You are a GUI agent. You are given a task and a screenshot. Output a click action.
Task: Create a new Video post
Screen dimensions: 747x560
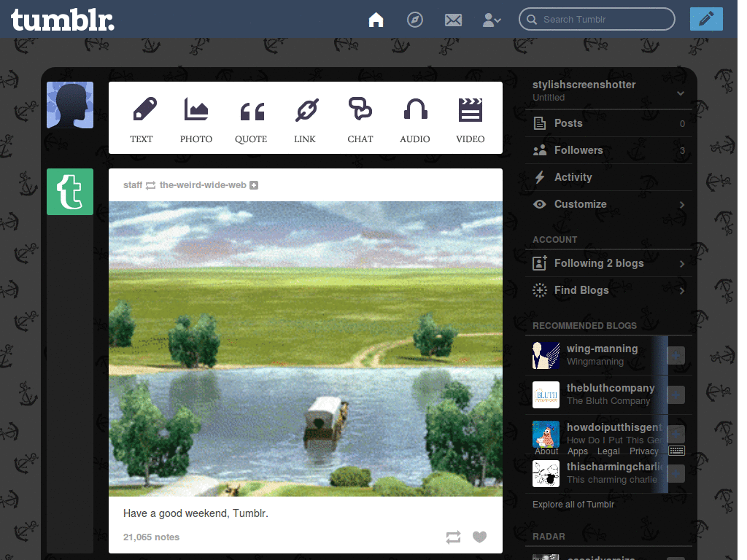(471, 120)
